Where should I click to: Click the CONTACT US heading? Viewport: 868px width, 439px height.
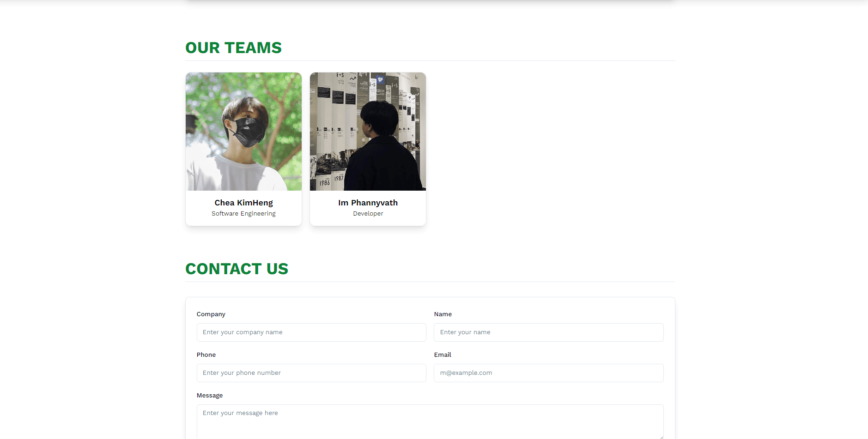[237, 269]
